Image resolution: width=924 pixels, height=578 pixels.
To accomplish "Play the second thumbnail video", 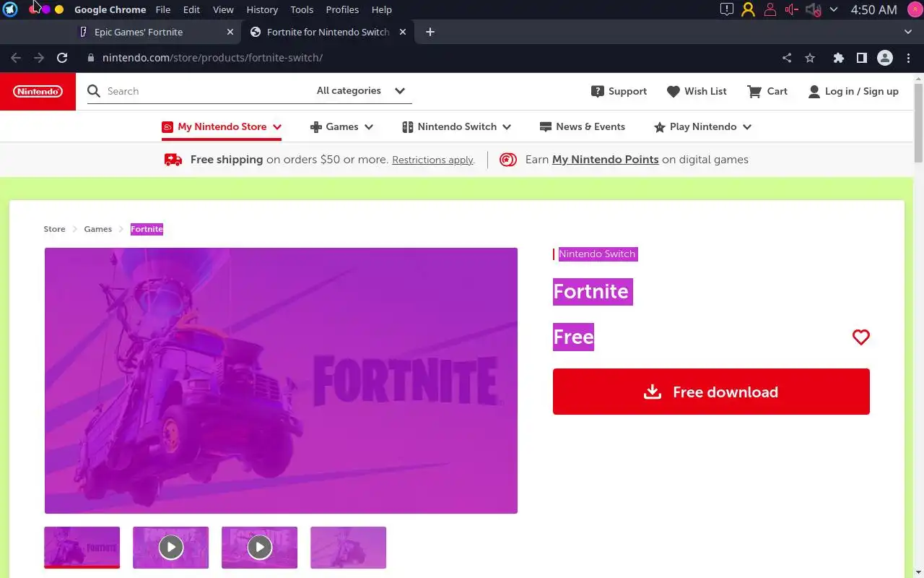I will (170, 547).
